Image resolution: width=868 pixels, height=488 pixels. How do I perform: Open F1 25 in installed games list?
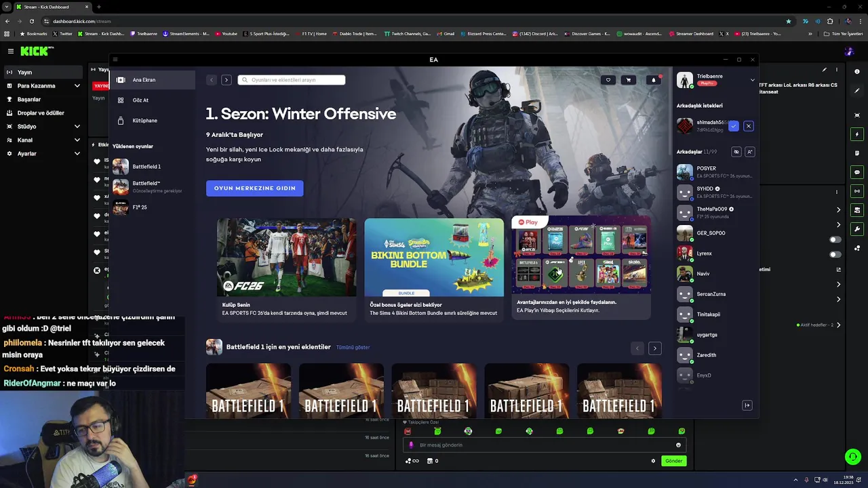tap(153, 207)
